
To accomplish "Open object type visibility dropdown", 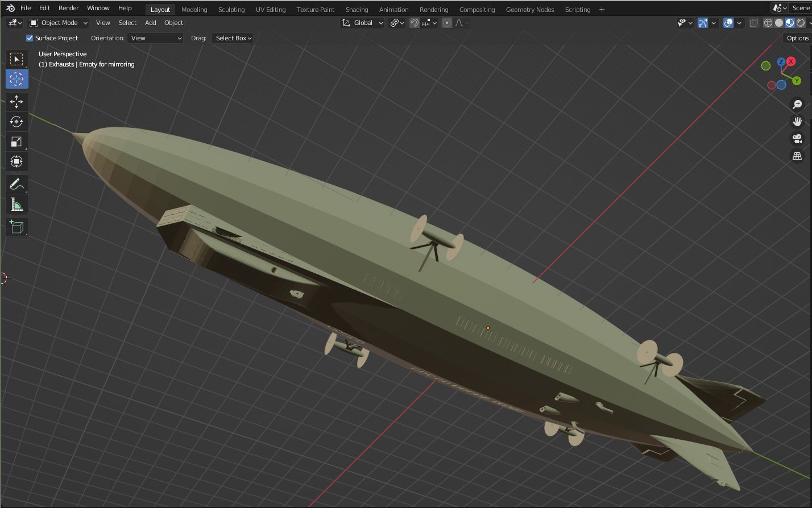I will click(685, 23).
